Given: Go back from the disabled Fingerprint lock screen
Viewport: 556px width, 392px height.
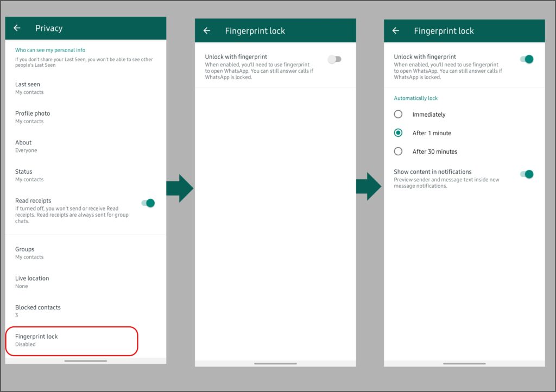Looking at the screenshot, I should (207, 31).
